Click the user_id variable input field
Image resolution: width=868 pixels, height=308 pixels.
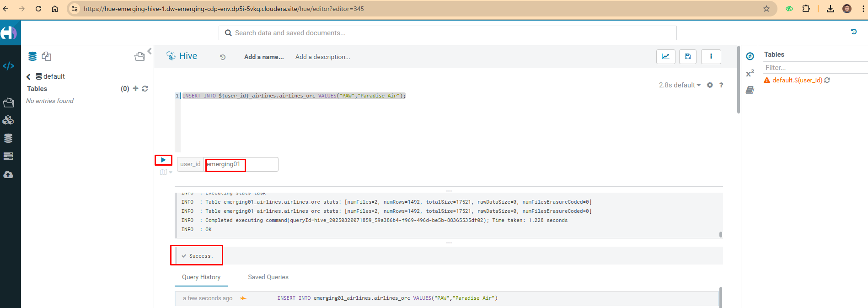click(x=241, y=164)
